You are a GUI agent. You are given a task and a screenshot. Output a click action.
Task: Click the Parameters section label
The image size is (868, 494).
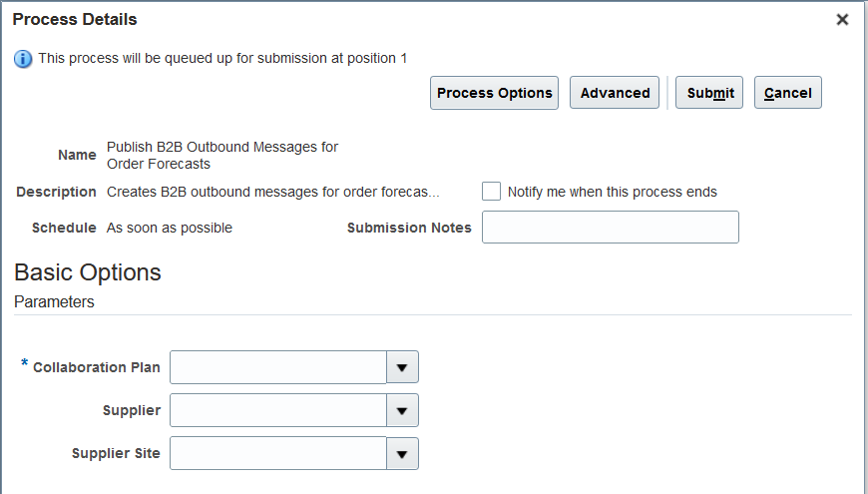coord(54,301)
